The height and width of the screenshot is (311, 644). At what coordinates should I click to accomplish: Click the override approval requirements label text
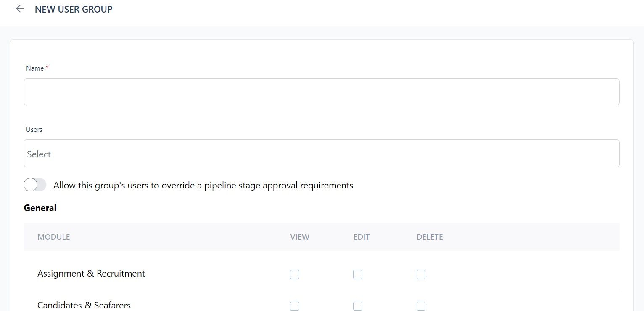[x=203, y=185]
